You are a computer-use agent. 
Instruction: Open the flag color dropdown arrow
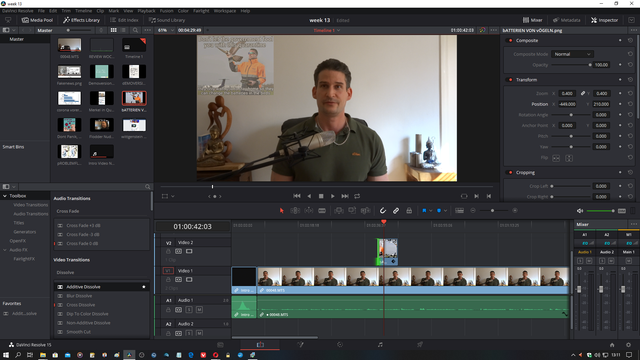click(431, 211)
